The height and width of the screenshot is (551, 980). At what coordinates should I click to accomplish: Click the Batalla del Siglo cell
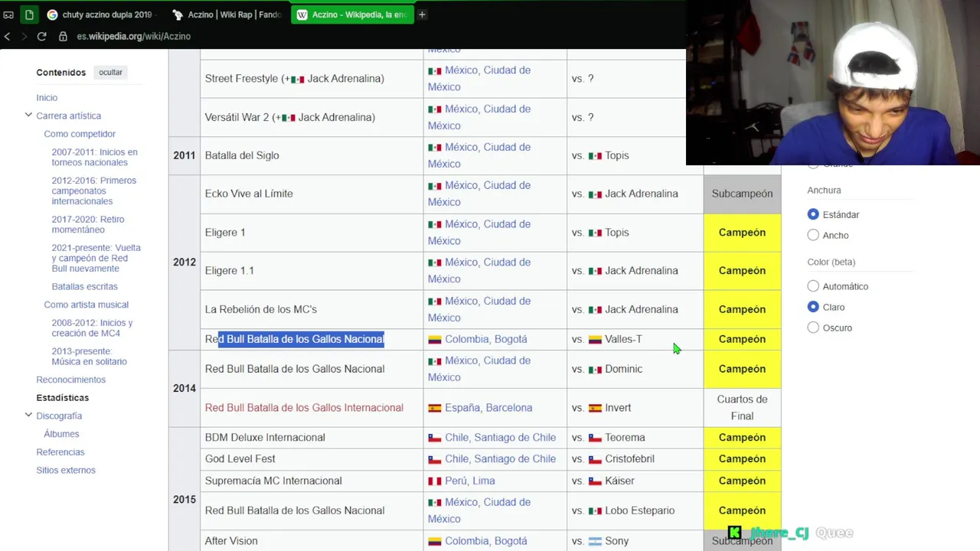pos(312,155)
